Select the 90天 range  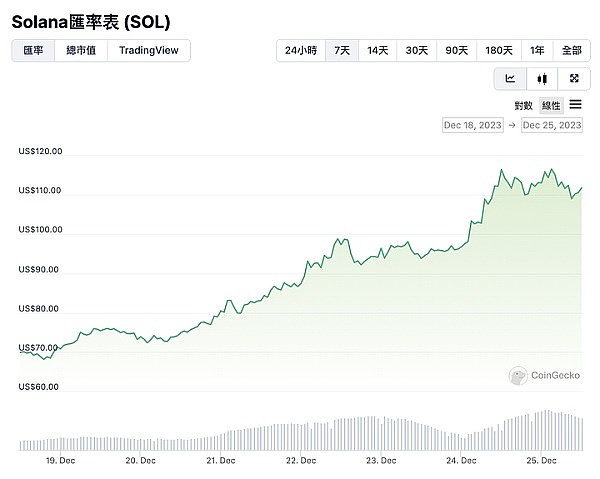pyautogui.click(x=456, y=50)
